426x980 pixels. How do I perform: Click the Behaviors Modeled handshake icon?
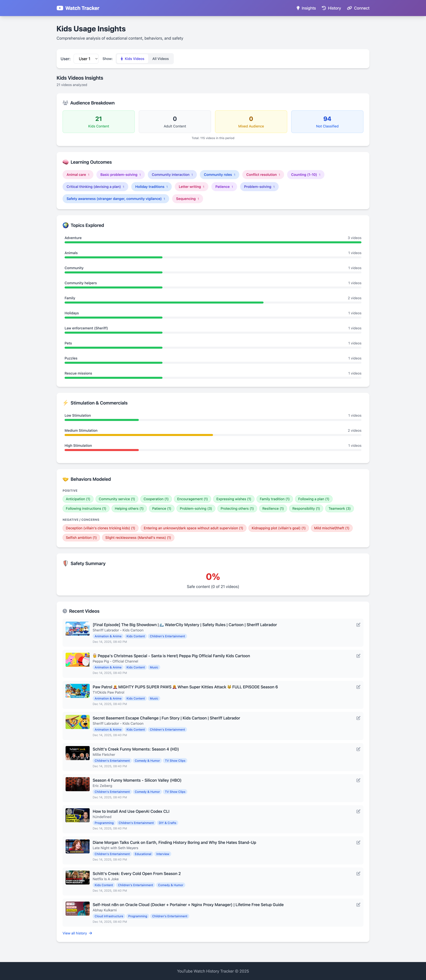(x=65, y=479)
